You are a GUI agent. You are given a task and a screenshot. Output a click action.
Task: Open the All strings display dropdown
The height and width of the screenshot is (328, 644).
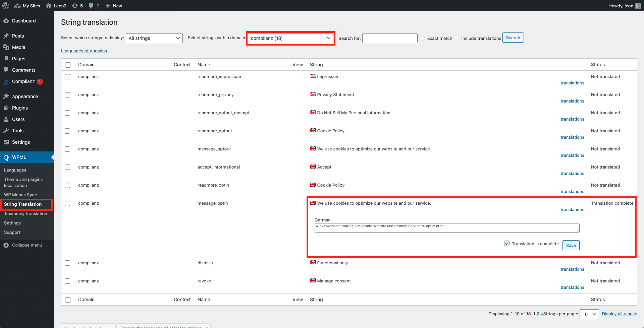(x=154, y=38)
